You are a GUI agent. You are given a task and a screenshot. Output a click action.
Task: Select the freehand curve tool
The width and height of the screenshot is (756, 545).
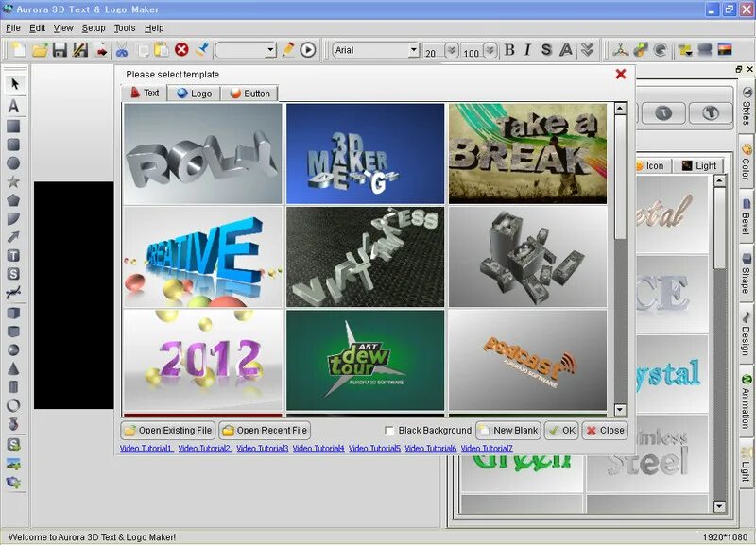[x=13, y=292]
